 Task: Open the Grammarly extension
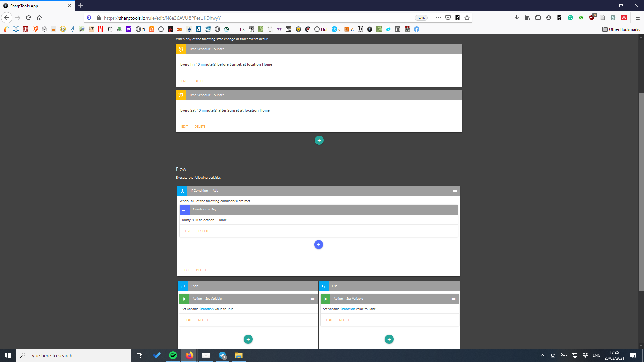570,17
